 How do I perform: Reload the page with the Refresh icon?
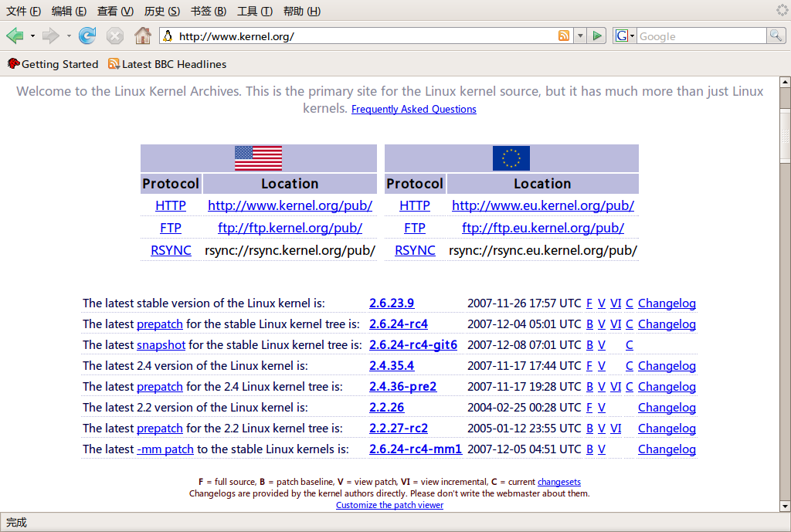87,36
